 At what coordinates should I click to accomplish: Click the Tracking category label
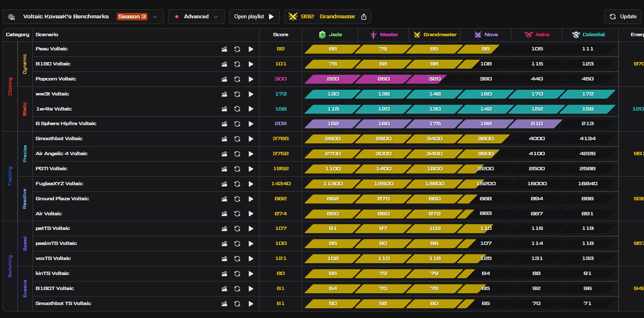(10, 176)
